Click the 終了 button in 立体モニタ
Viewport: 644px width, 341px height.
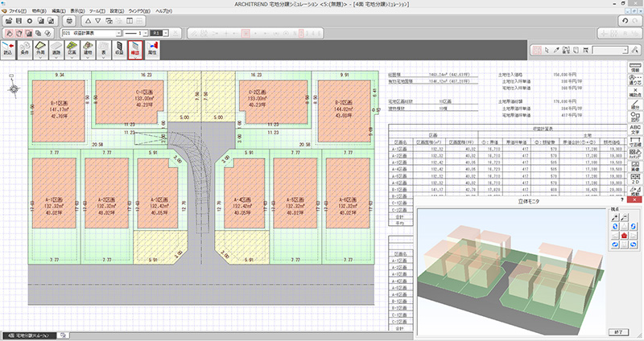coord(618,332)
